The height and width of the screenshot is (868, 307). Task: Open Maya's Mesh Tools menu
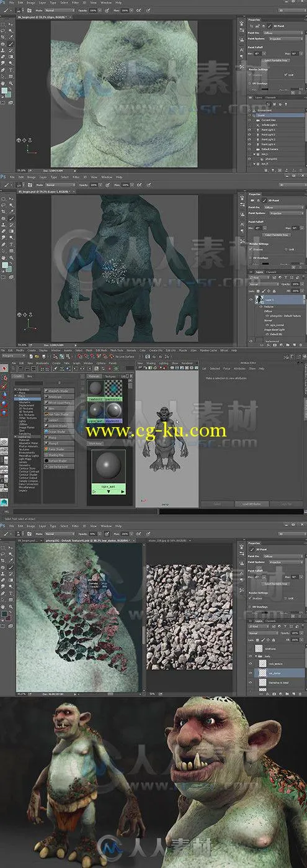pyautogui.click(x=117, y=350)
